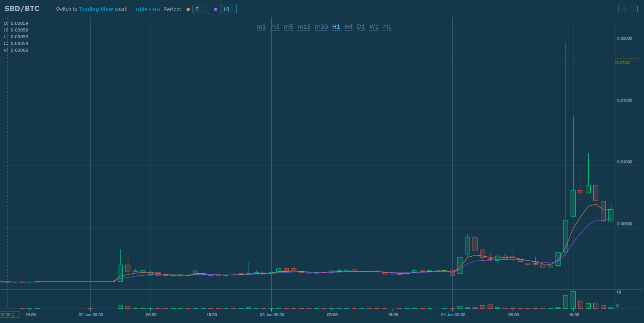644x323 pixels.
Task: Switch to the M1 monthly timeframe
Action: tap(387, 27)
